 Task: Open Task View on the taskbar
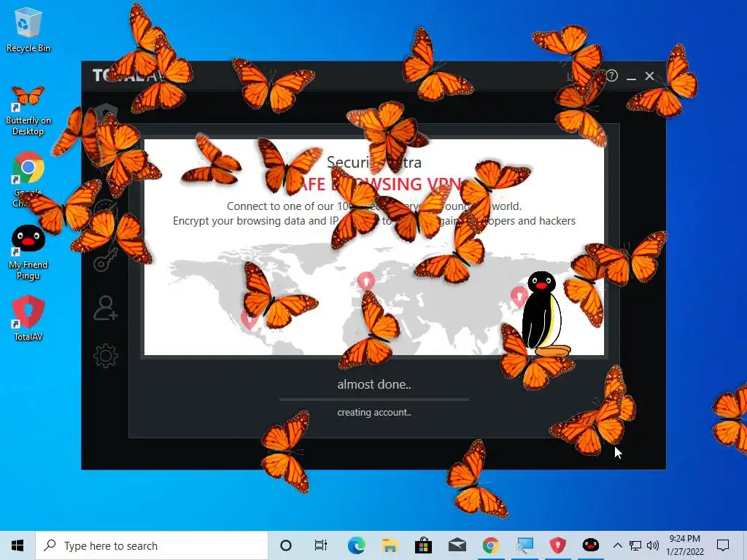(321, 545)
